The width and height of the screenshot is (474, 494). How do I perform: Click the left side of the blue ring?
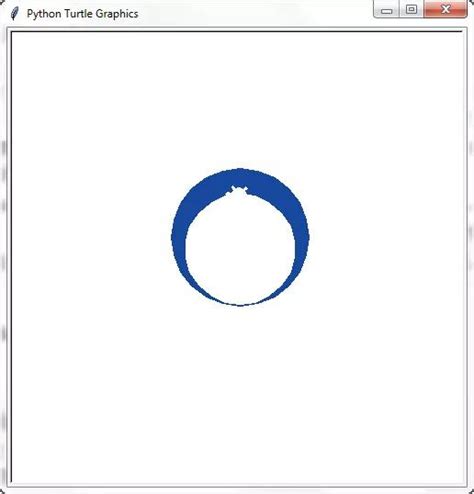coord(179,237)
